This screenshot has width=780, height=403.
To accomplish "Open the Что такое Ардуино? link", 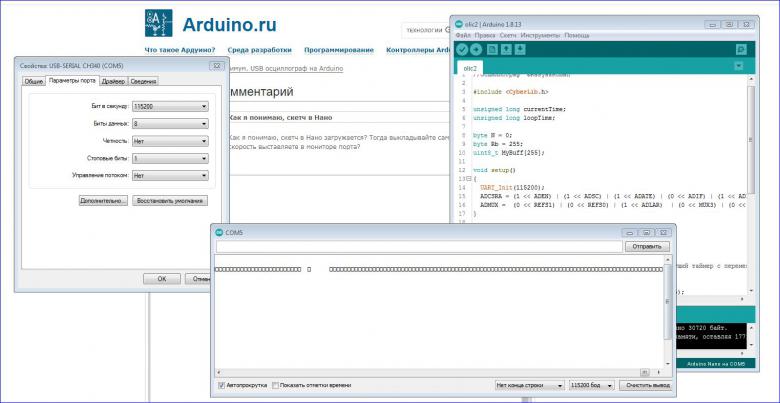I will [180, 50].
